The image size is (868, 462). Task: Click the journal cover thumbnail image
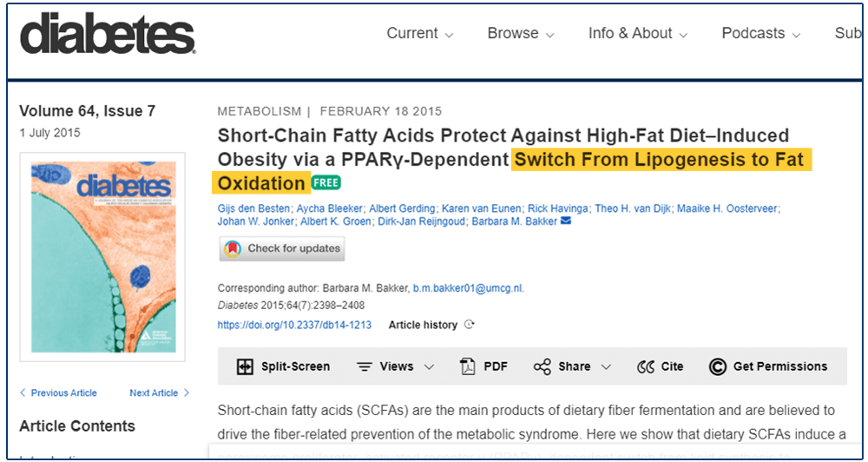pyautogui.click(x=103, y=257)
